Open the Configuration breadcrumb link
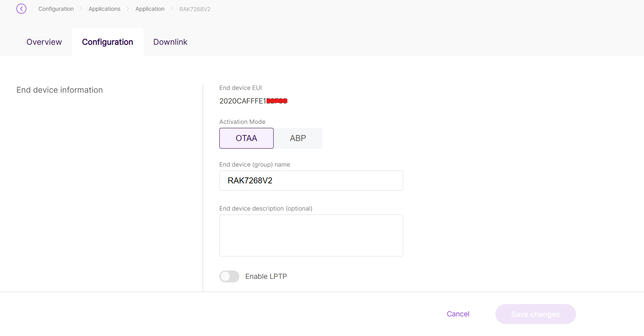 (56, 9)
